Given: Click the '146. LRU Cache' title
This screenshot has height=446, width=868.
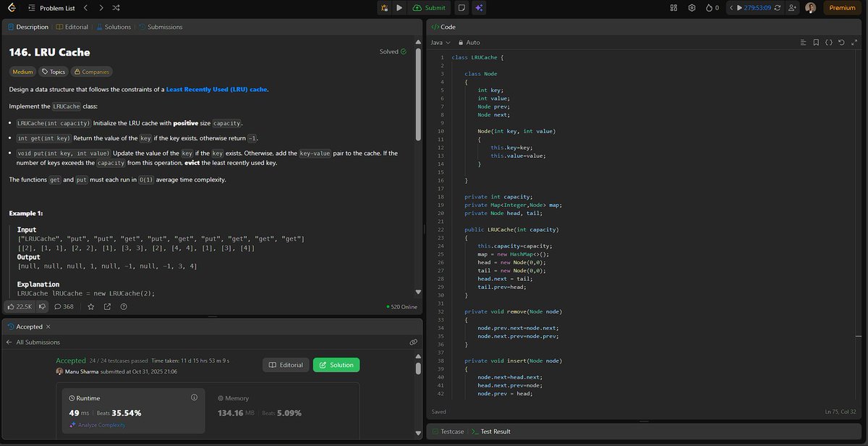Looking at the screenshot, I should [x=49, y=52].
